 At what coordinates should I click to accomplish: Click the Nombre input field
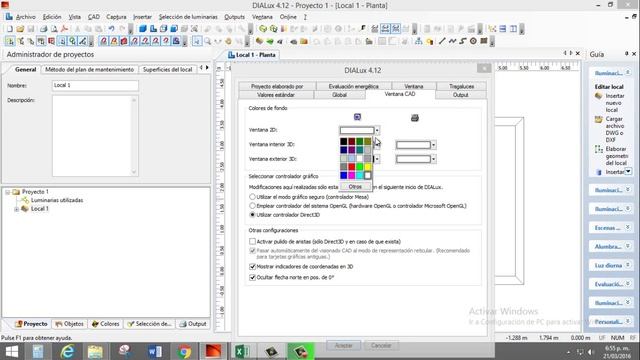pyautogui.click(x=96, y=85)
